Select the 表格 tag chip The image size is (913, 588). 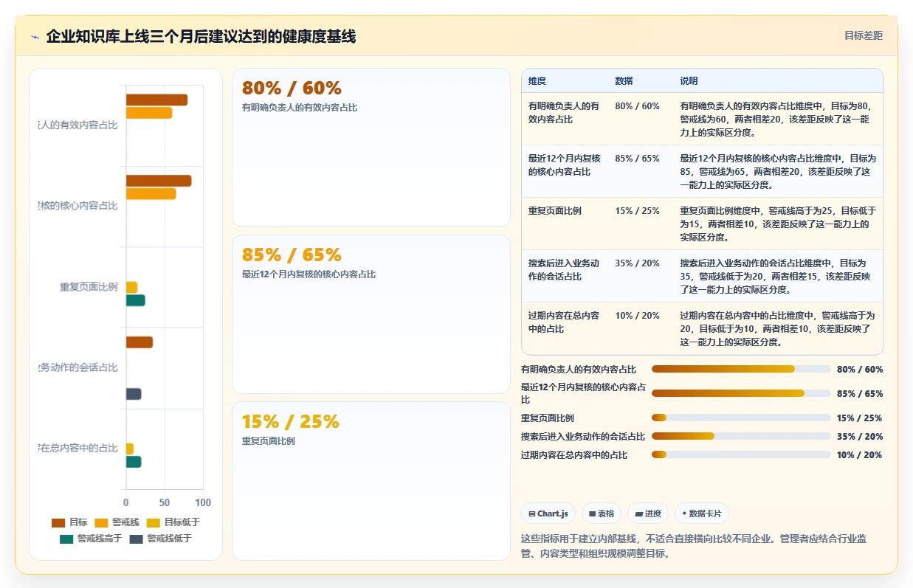pos(601,513)
